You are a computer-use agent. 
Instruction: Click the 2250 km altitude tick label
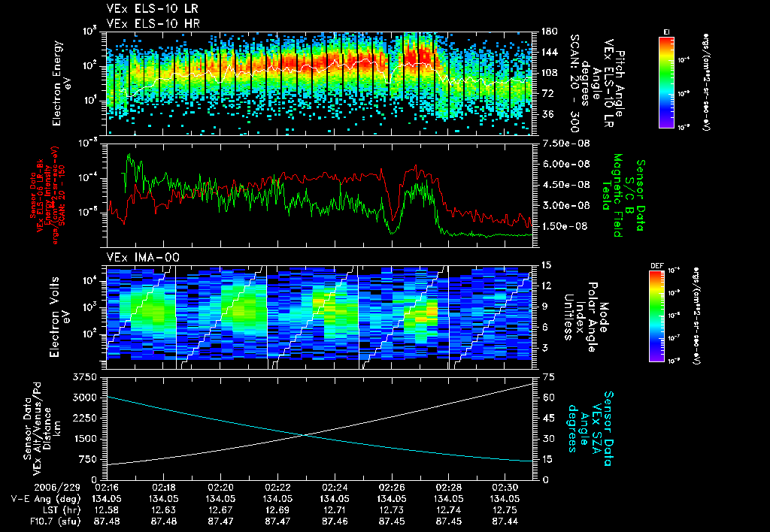coord(84,418)
